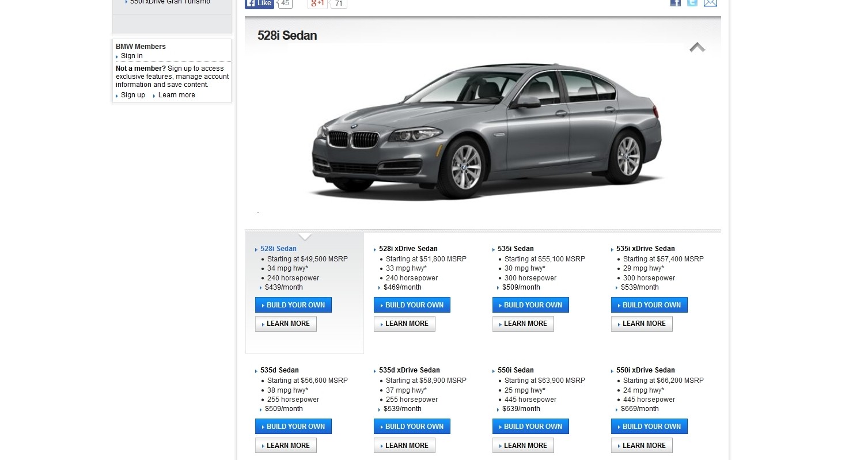Click 'Starting at $66,200 MSRP' text

click(x=664, y=381)
